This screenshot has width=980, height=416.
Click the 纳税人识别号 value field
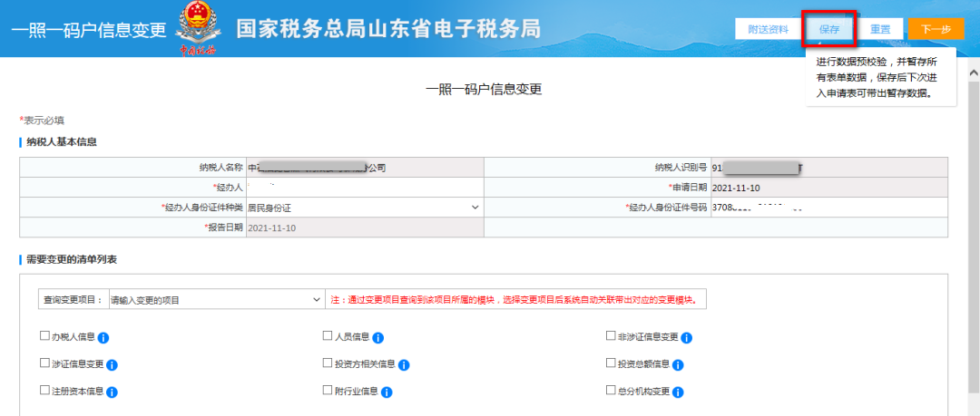(828, 168)
